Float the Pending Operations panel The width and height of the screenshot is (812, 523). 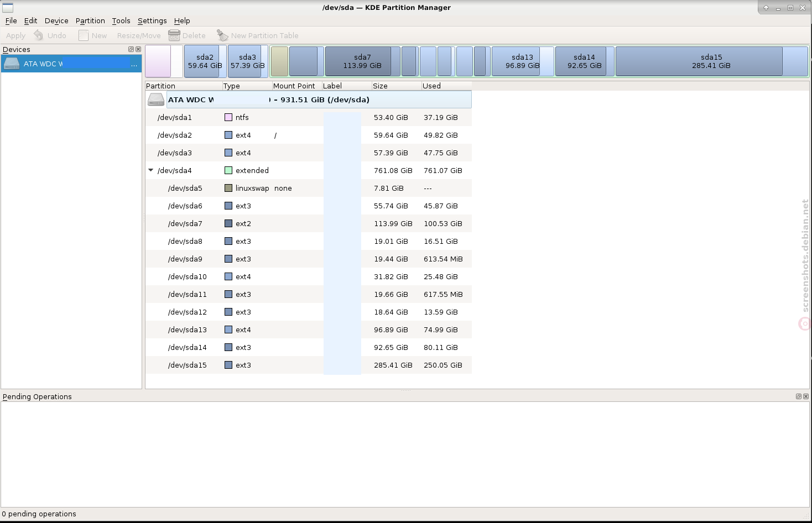[799, 396]
